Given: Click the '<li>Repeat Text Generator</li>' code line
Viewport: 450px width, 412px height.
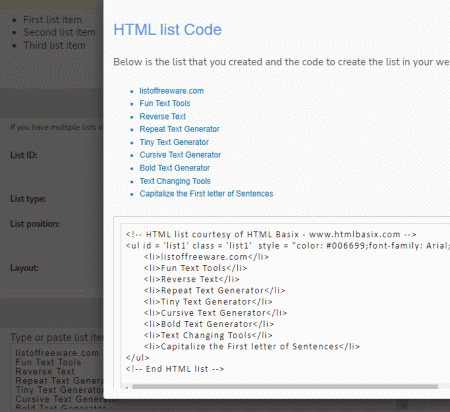Looking at the screenshot, I should point(214,290).
